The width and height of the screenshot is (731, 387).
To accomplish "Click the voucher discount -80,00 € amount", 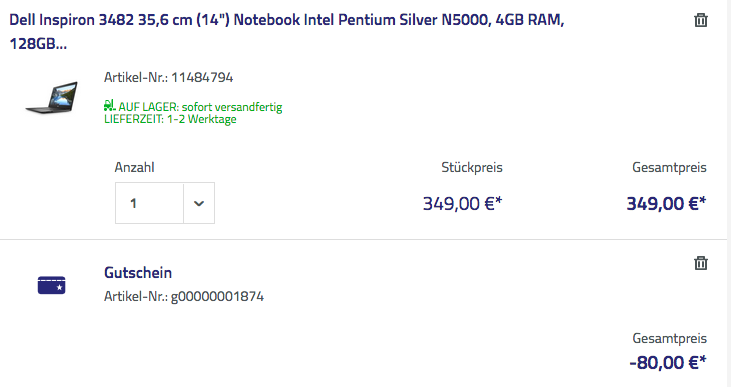I will (668, 362).
